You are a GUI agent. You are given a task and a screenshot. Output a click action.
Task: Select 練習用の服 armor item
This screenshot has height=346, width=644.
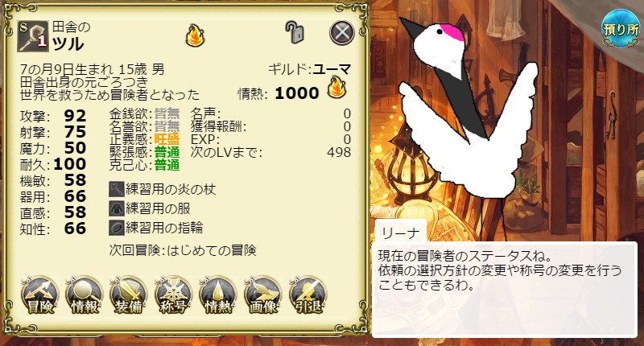click(x=150, y=208)
